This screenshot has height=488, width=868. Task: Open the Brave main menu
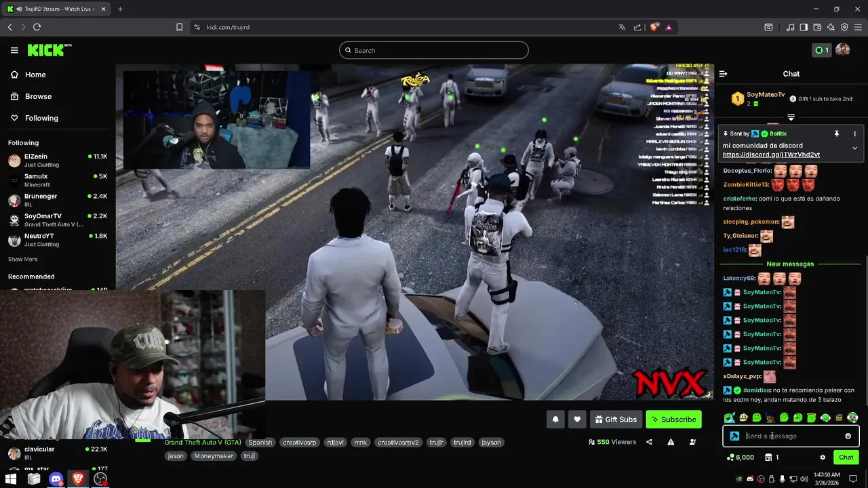pyautogui.click(x=858, y=27)
